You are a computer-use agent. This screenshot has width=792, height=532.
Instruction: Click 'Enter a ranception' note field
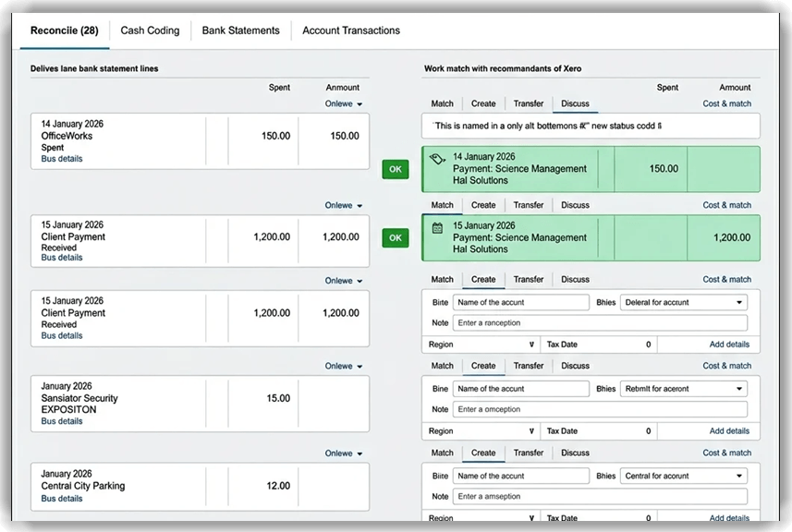[601, 323]
